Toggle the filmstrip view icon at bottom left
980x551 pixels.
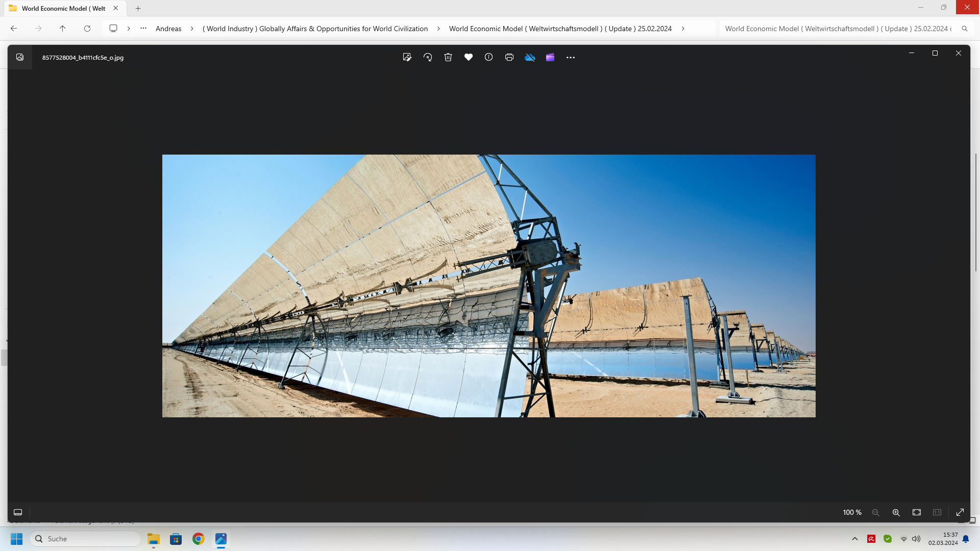18,512
